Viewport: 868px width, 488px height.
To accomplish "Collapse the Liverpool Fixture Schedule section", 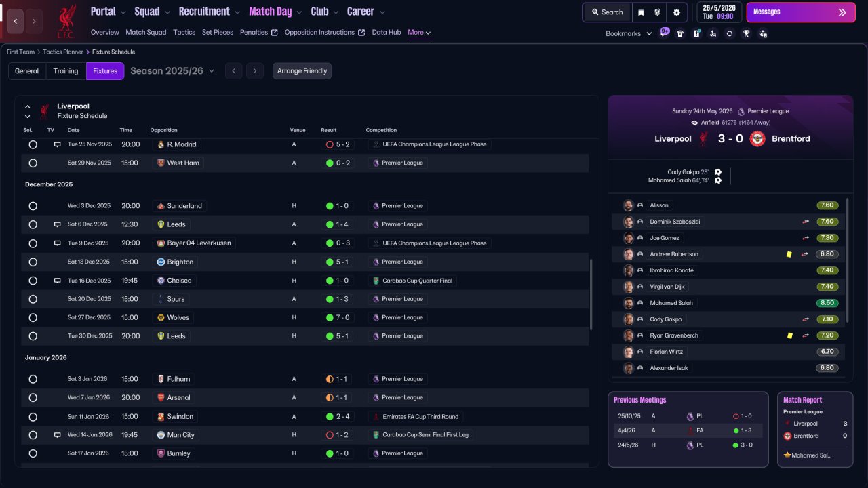I will click(28, 106).
